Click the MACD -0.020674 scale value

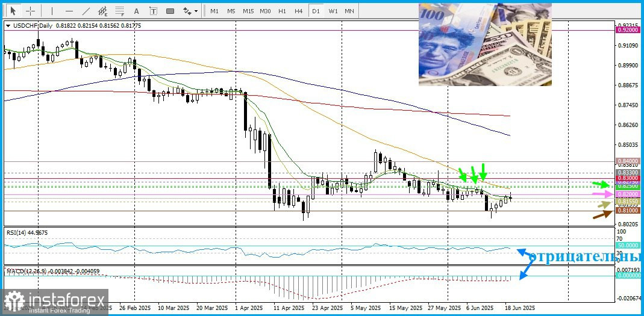click(628, 298)
